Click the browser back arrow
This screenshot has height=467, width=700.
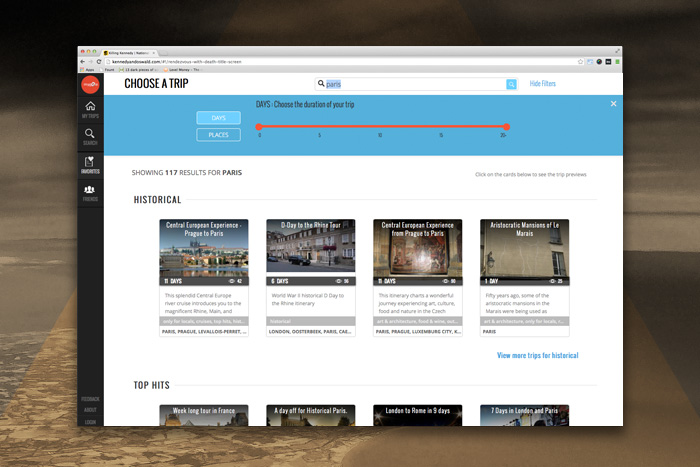pyautogui.click(x=83, y=62)
